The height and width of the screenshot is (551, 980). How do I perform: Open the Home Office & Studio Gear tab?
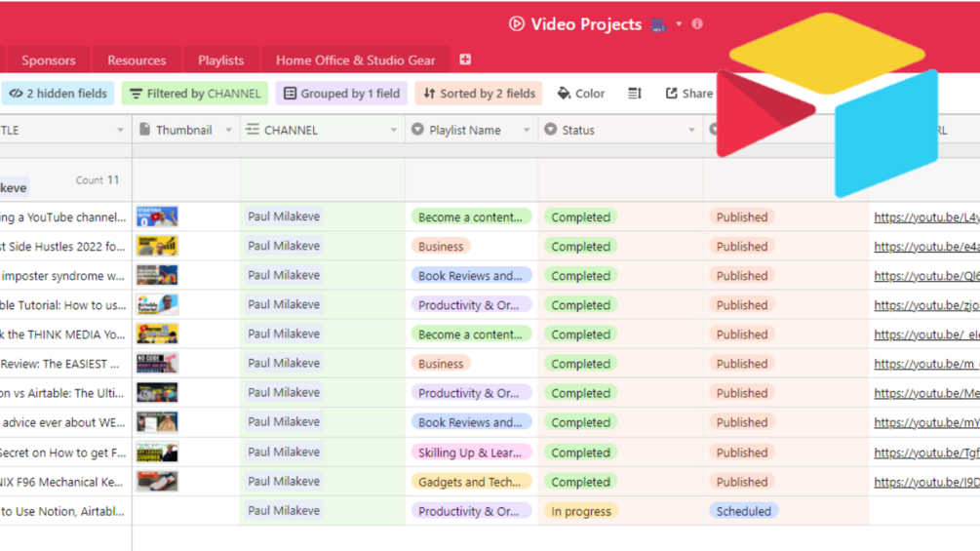356,59
